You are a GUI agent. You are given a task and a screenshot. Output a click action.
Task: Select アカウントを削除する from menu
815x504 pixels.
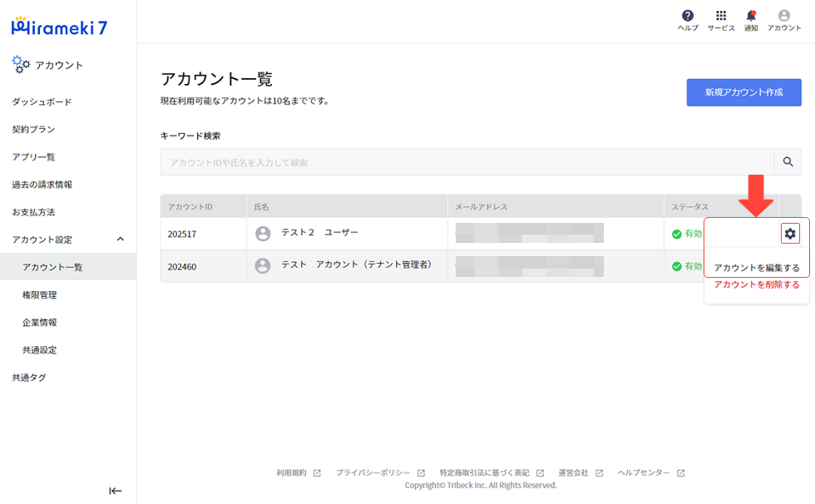click(x=756, y=284)
